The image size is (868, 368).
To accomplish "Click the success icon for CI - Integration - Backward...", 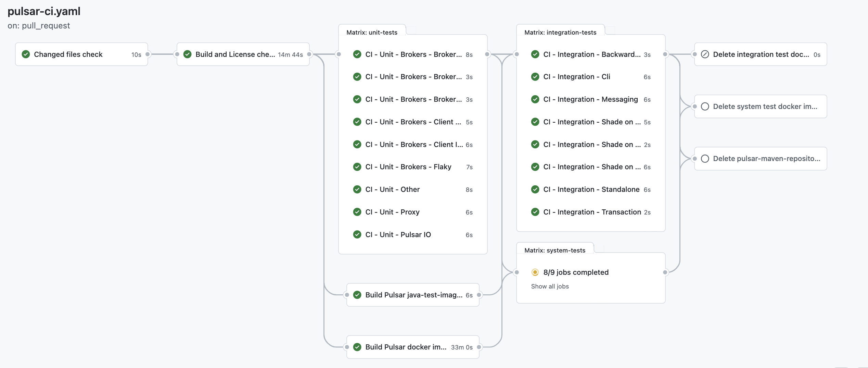I will pyautogui.click(x=535, y=54).
